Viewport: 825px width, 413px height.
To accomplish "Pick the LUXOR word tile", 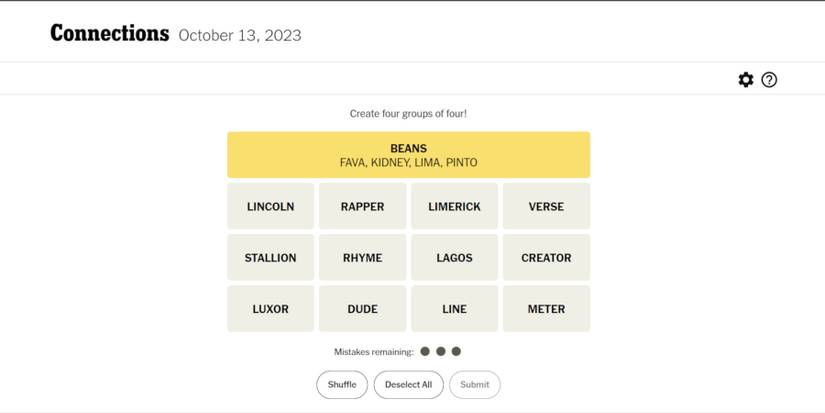I will (270, 309).
